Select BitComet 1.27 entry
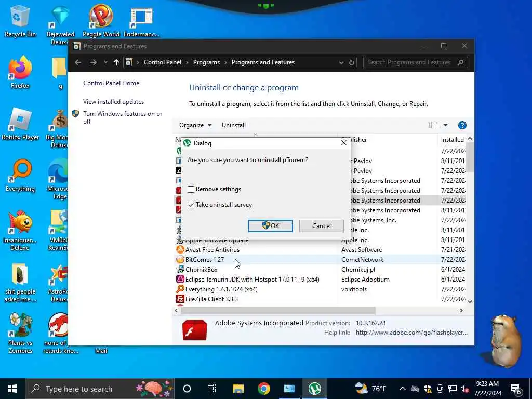This screenshot has height=399, width=532. (x=321, y=260)
